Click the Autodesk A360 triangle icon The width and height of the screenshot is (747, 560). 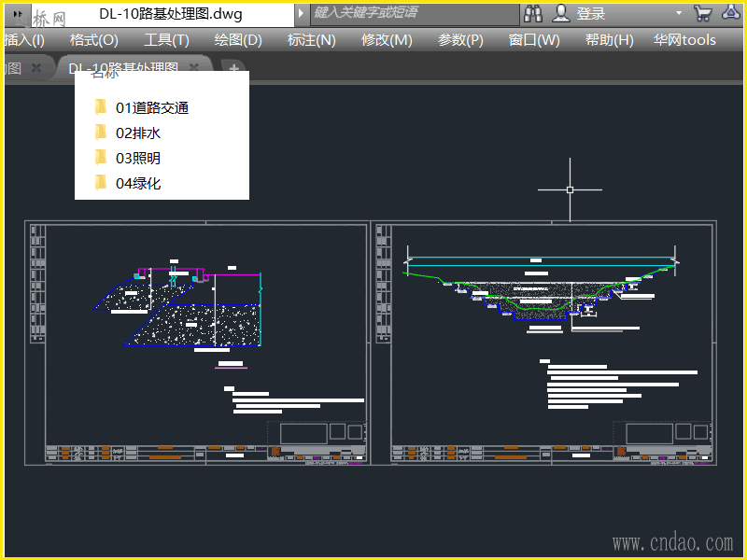[731, 12]
